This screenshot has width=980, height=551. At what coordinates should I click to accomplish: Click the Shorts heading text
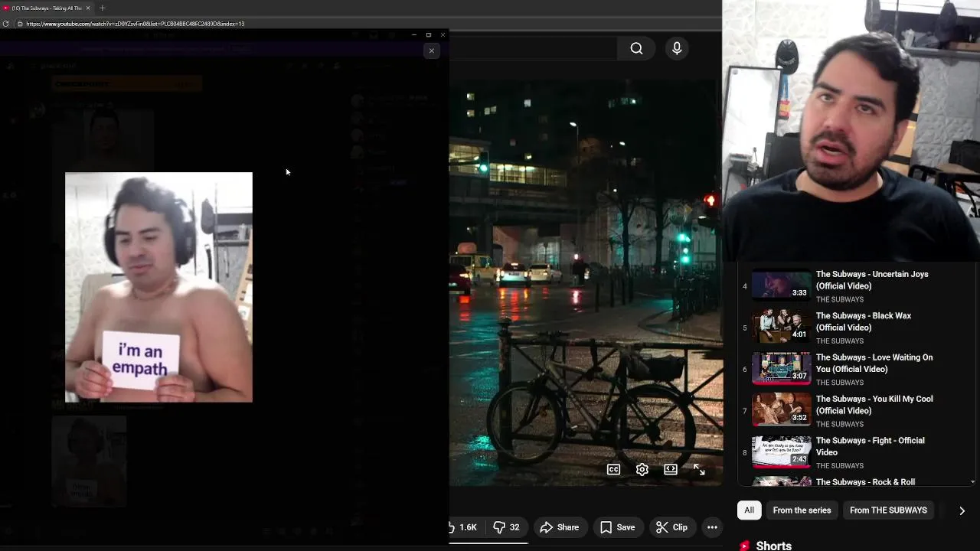[x=773, y=546]
